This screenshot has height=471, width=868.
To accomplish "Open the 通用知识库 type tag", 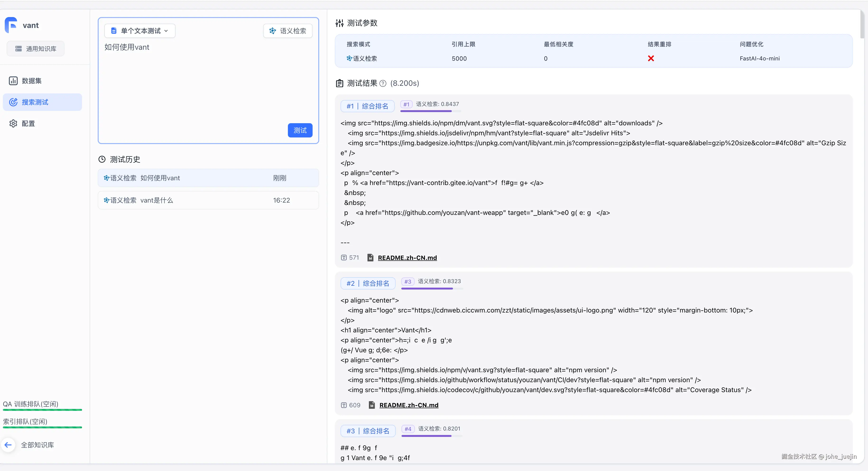I will (36, 49).
